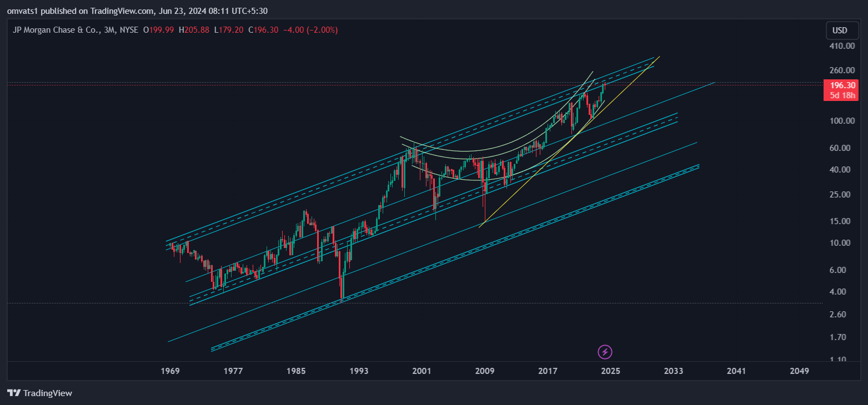Click the 410.00 price axis label
The image size is (868, 405).
coord(842,46)
